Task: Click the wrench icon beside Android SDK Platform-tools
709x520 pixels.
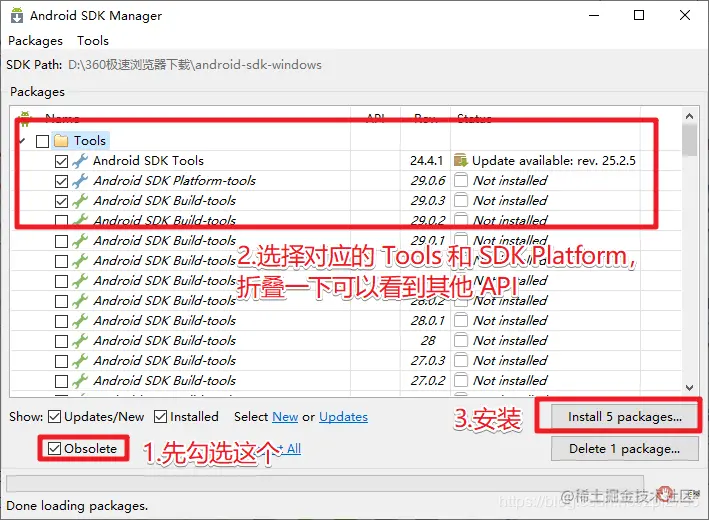Action: [80, 181]
